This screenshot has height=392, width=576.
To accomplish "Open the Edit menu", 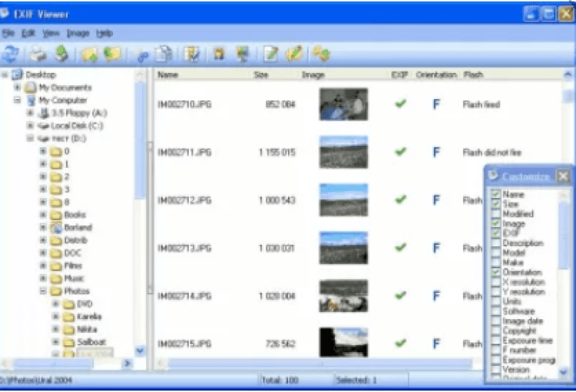I will [28, 34].
